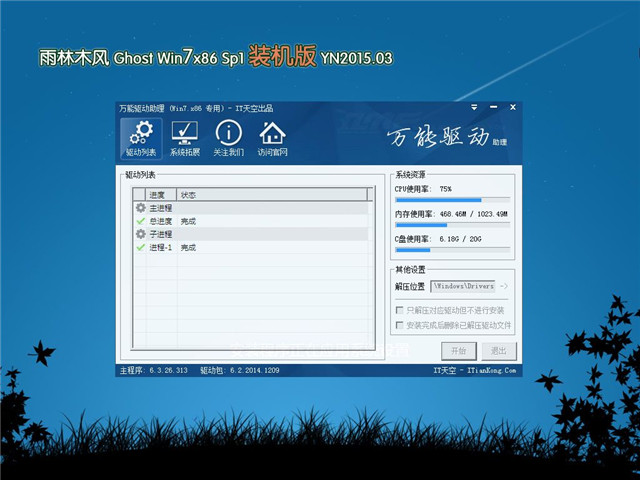Click the 主程序 version text 6.3.26.313
Viewport: 640px width, 480px height.
[x=168, y=370]
